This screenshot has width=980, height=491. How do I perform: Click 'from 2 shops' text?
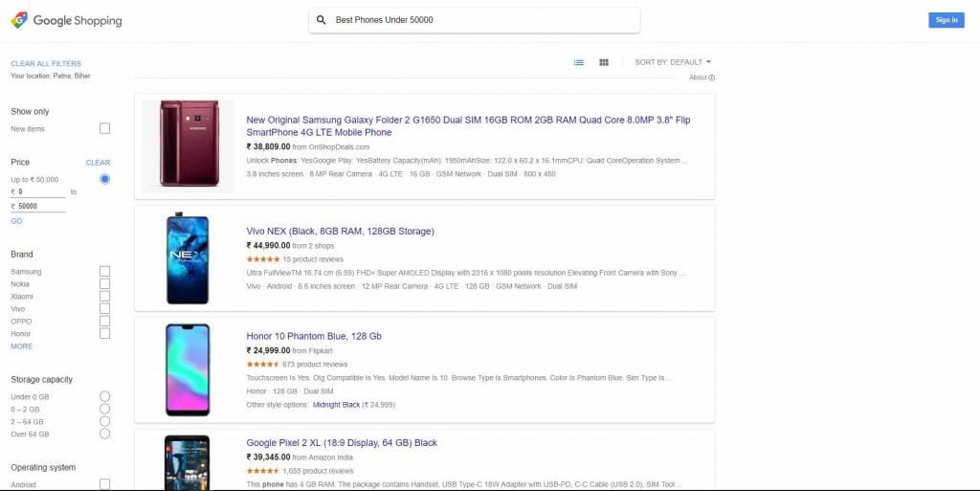pyautogui.click(x=313, y=246)
